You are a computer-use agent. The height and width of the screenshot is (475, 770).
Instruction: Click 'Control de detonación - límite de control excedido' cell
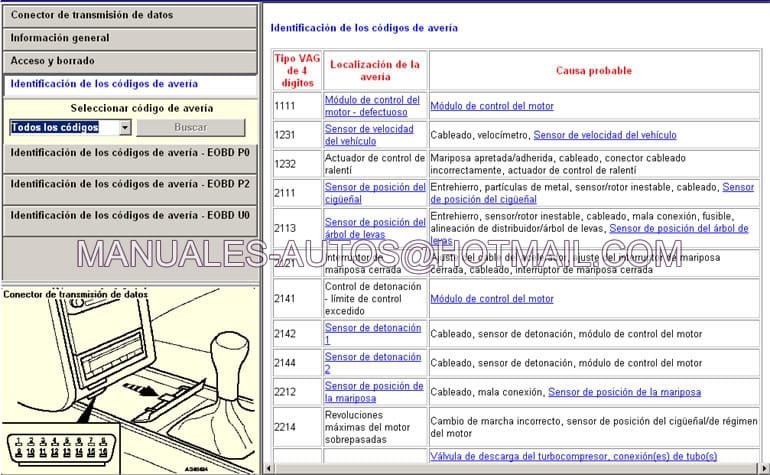point(373,299)
